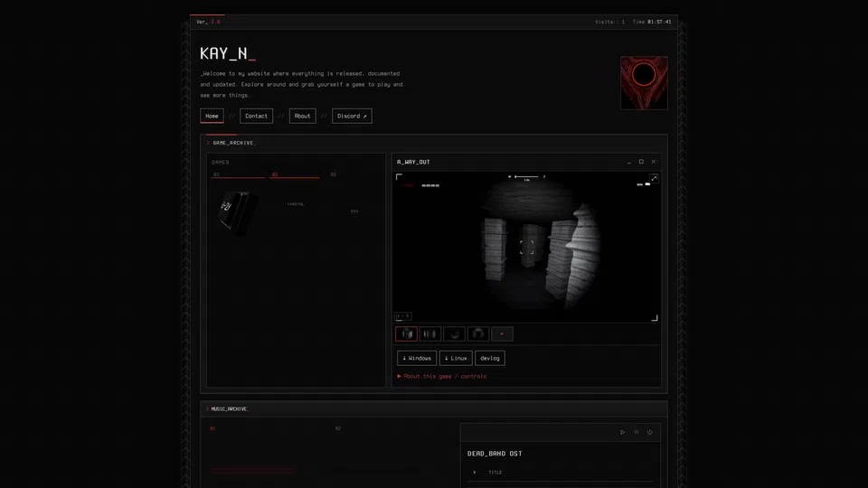
Task: Toggle the music player power icon
Action: click(x=650, y=432)
